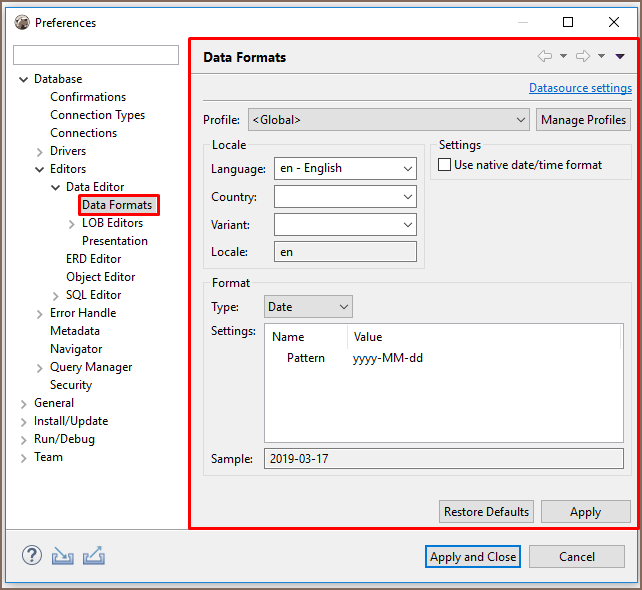The image size is (642, 590).
Task: Select Security in the tree
Action: pyautogui.click(x=71, y=385)
